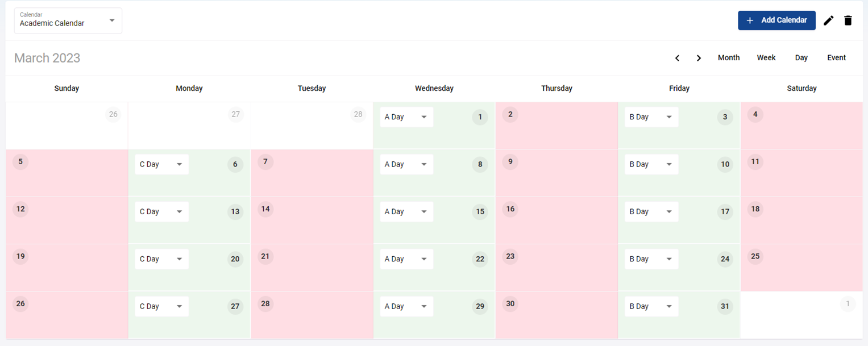
Task: Switch to the Week view
Action: 766,58
